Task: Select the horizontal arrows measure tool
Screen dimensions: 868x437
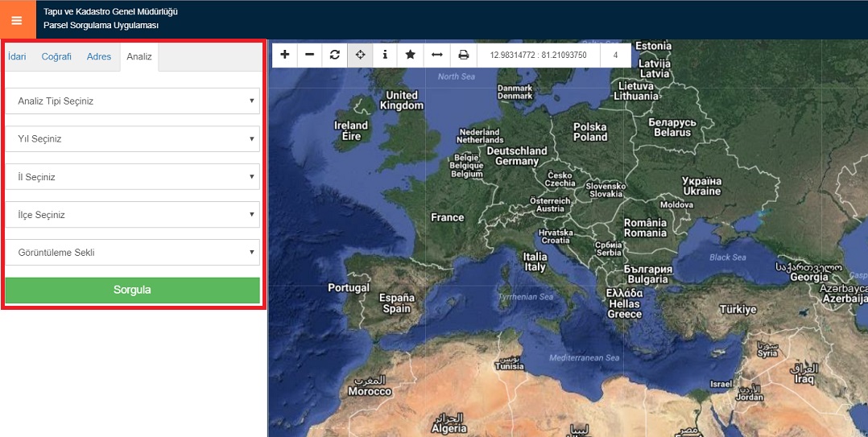Action: click(x=436, y=55)
